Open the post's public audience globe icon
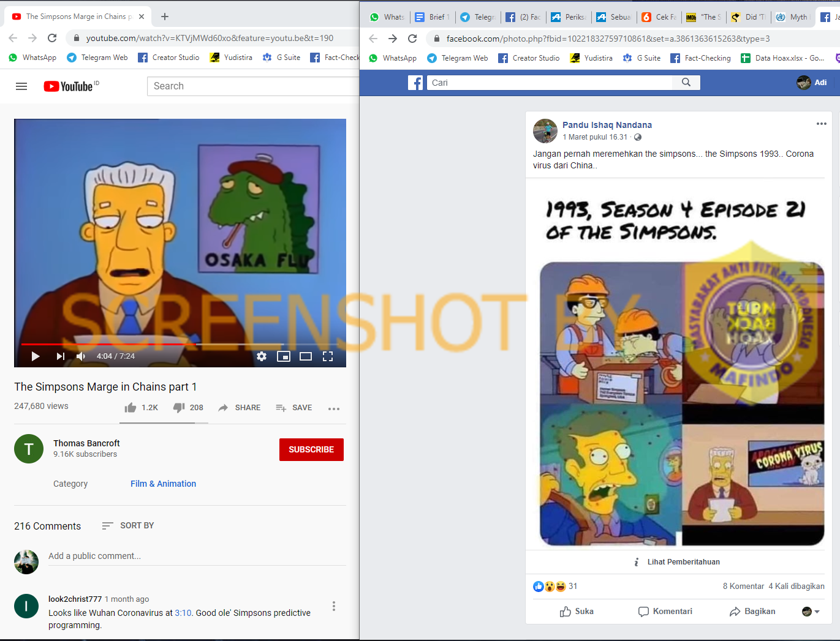 [x=638, y=137]
